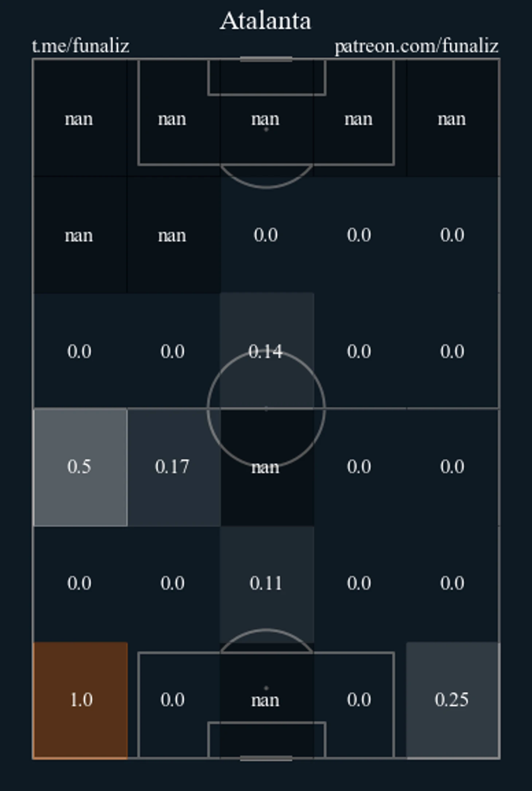Screen dimensions: 532x791
Task: Click the gray 0.5 heatmap cell
Action: click(80, 467)
